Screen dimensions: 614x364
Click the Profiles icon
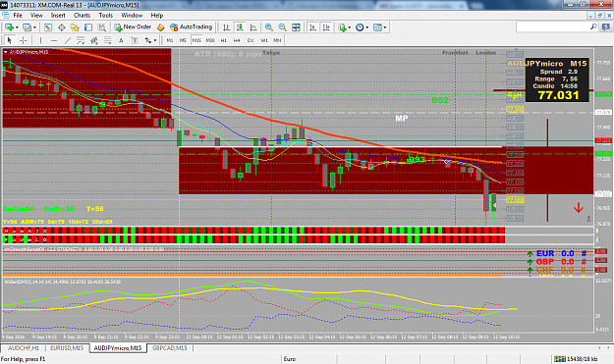(x=27, y=26)
